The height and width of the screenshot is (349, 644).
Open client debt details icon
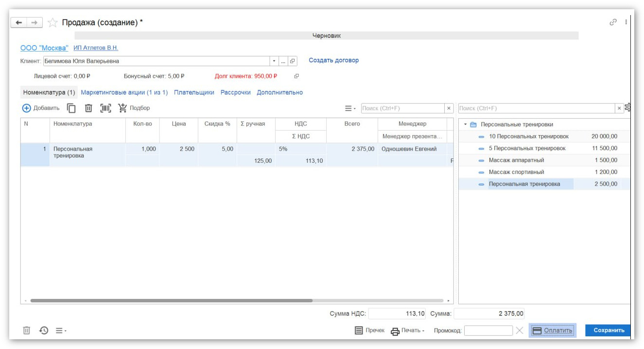[x=296, y=76]
